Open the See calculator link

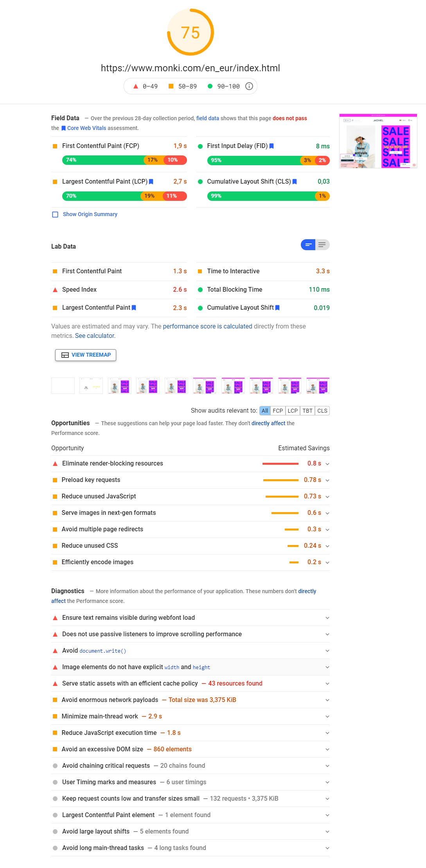click(95, 336)
